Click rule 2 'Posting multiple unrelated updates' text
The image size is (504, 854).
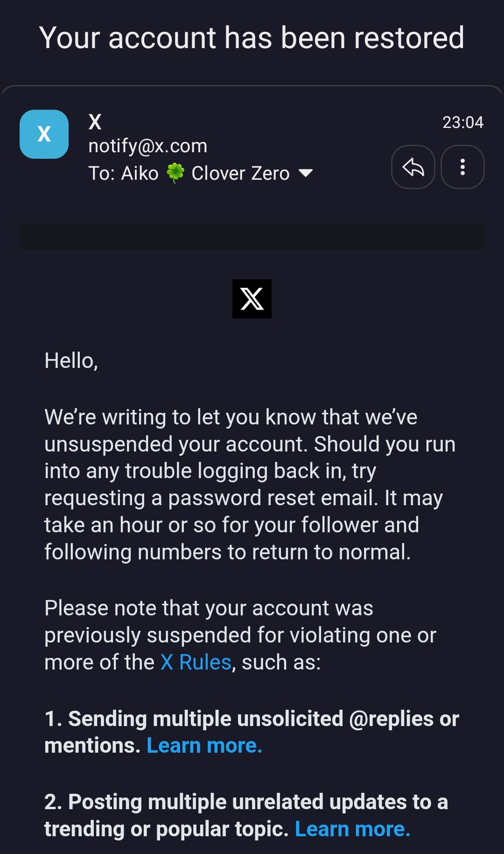(246, 802)
